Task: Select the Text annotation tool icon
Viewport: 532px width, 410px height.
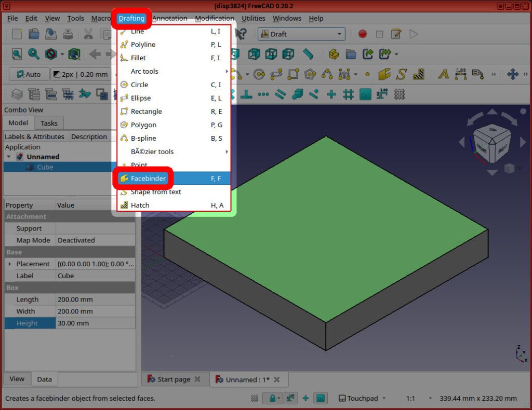Action: [x=444, y=74]
